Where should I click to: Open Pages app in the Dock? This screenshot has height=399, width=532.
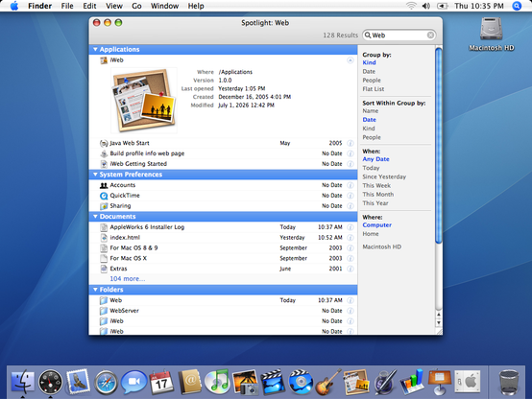[x=384, y=382]
